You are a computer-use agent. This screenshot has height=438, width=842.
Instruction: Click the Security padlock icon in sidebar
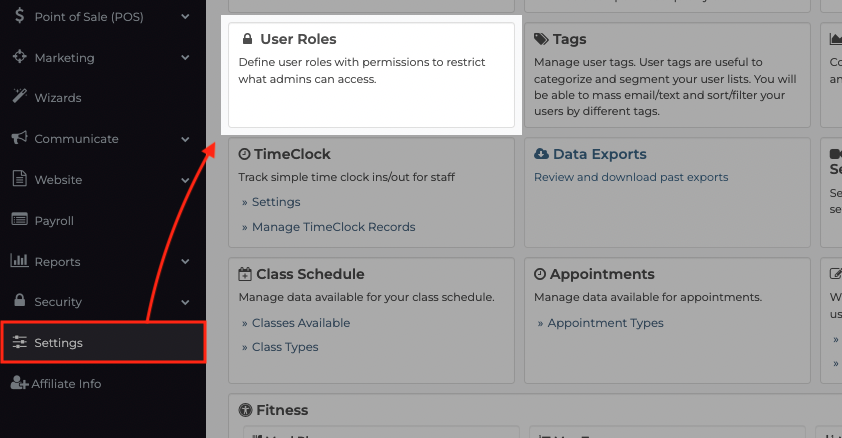[19, 300]
